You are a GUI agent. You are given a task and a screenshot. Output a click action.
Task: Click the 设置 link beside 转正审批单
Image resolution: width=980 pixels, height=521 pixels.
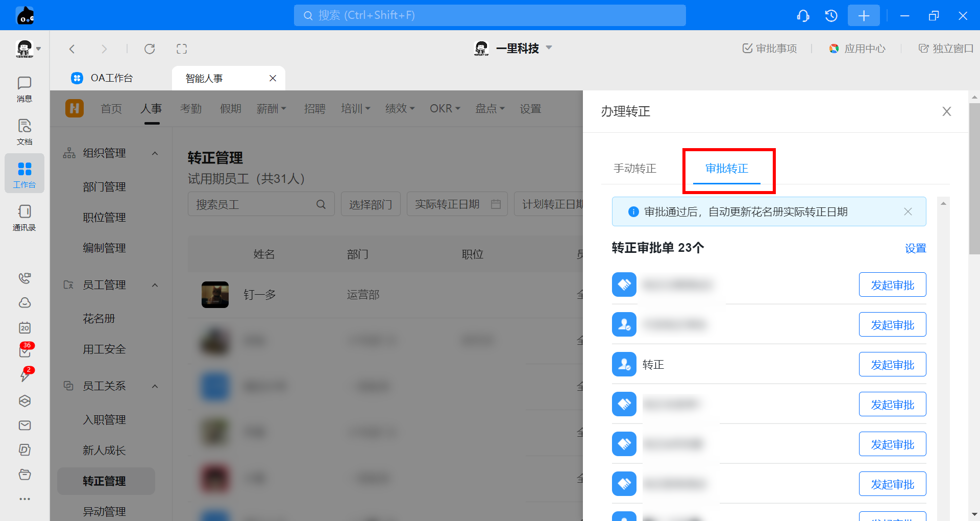click(915, 248)
